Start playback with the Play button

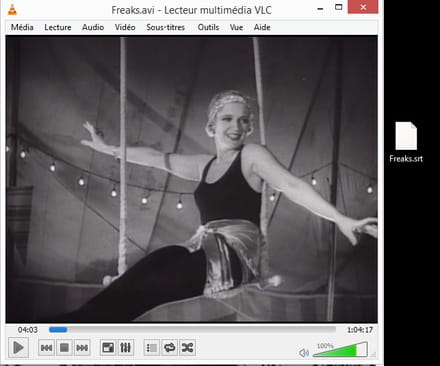click(18, 348)
